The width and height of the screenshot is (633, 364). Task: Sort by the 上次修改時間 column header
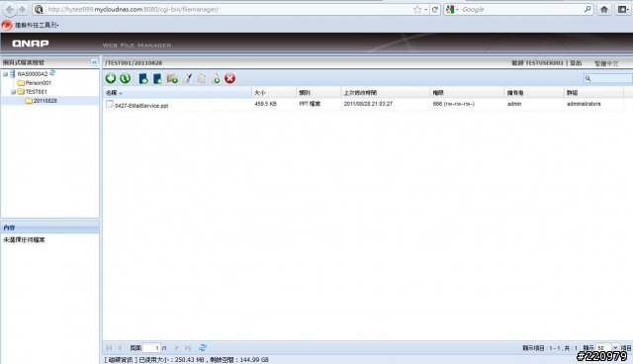[x=385, y=93]
